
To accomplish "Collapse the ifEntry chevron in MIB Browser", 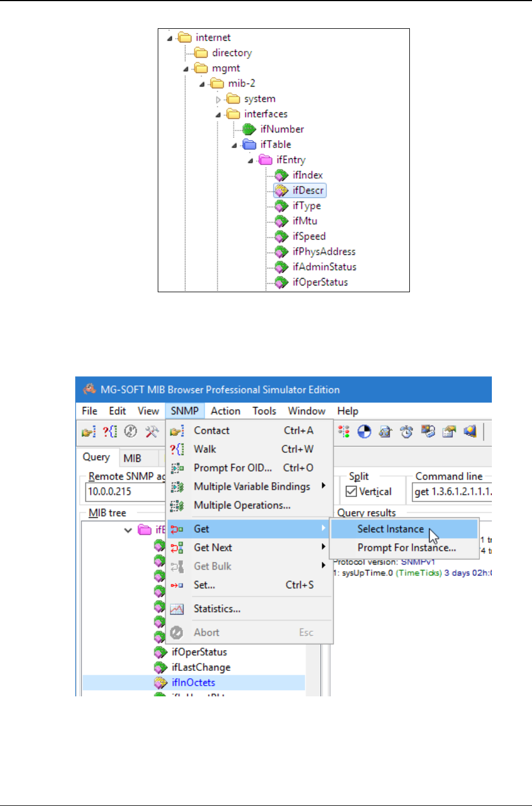I will pyautogui.click(x=128, y=530).
